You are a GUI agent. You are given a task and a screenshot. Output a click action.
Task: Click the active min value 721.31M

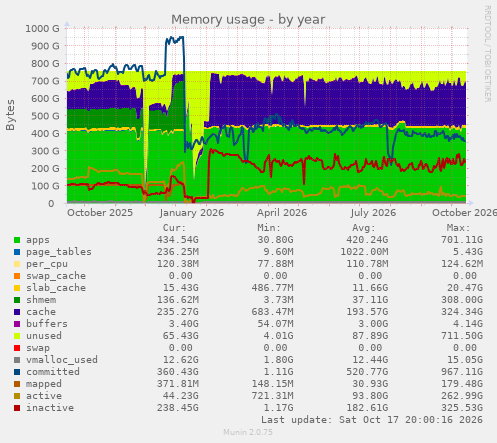coord(273,396)
